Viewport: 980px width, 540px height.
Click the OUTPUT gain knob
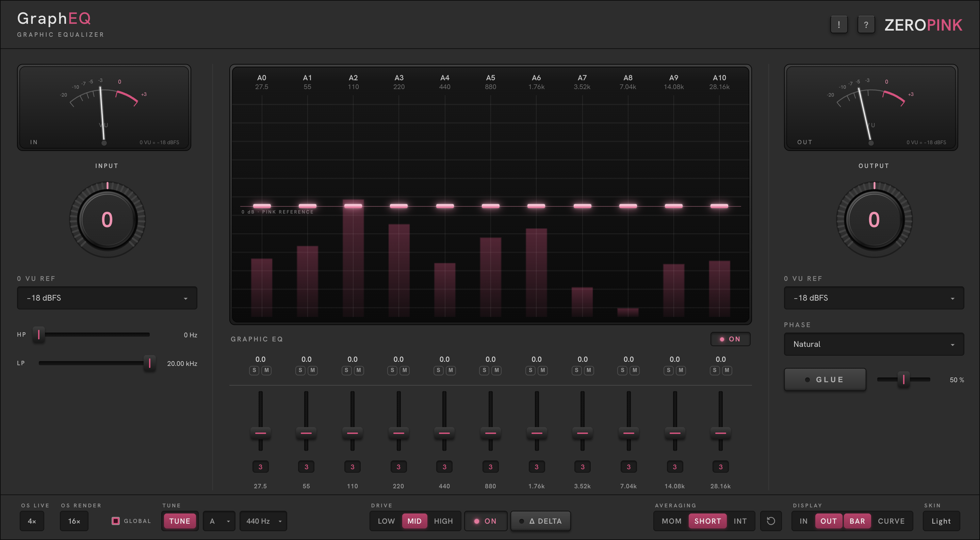[874, 220]
